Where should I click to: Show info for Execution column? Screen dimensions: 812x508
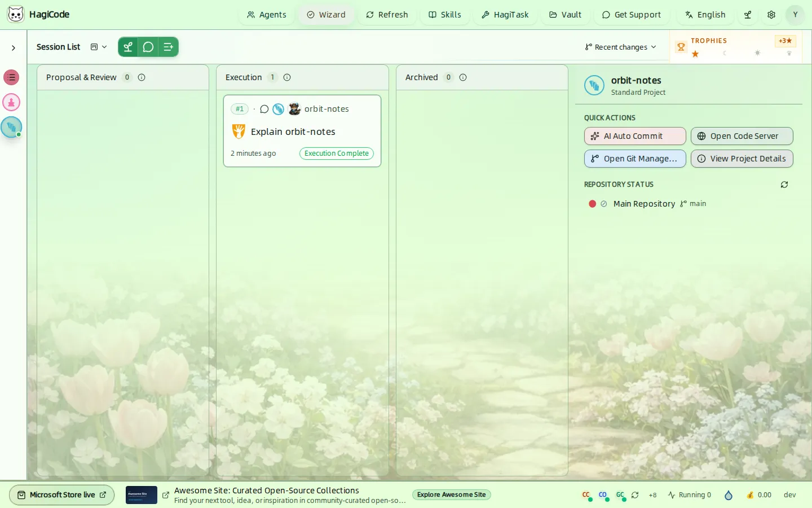click(x=287, y=77)
